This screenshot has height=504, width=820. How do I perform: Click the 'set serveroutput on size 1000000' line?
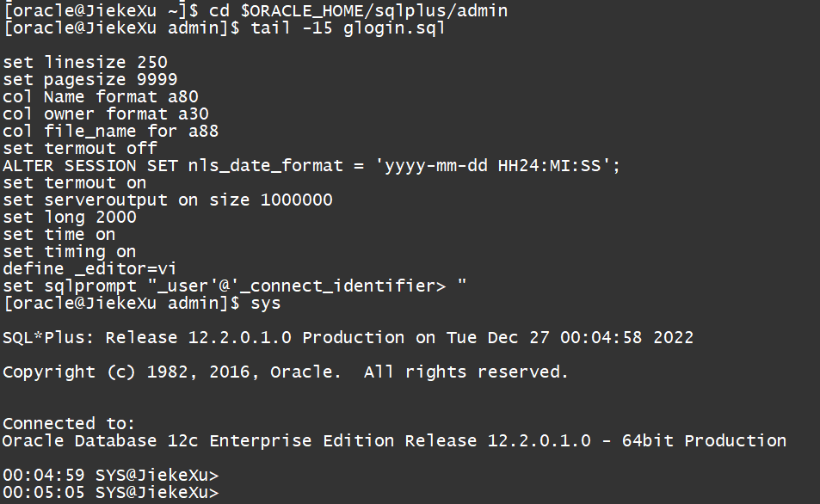point(168,200)
